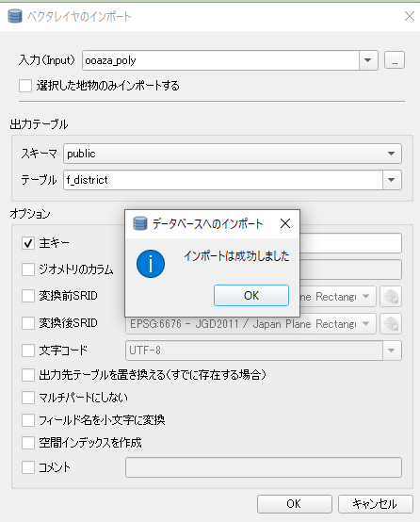Click the database icon in データベースへのインポート title

(139, 223)
